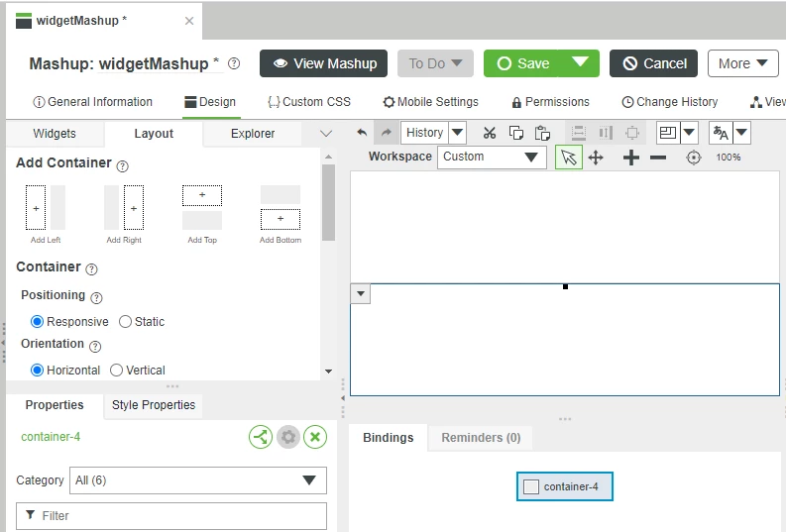Switch to Widgets panel tab
This screenshot has height=532, width=786.
[55, 134]
